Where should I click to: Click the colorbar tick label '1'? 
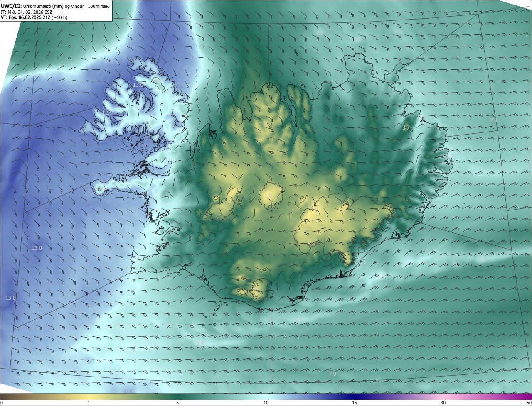click(x=89, y=403)
